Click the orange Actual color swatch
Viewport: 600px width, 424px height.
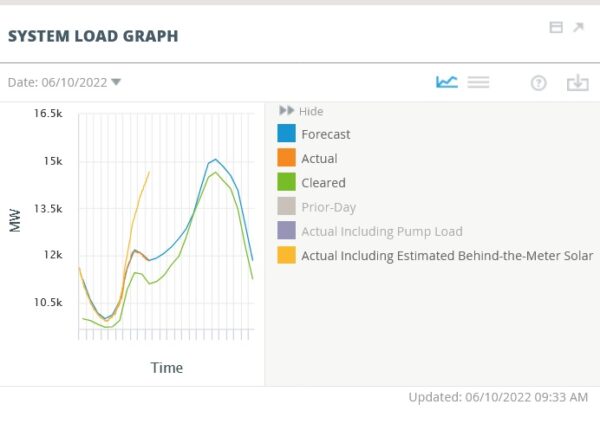[x=286, y=157]
